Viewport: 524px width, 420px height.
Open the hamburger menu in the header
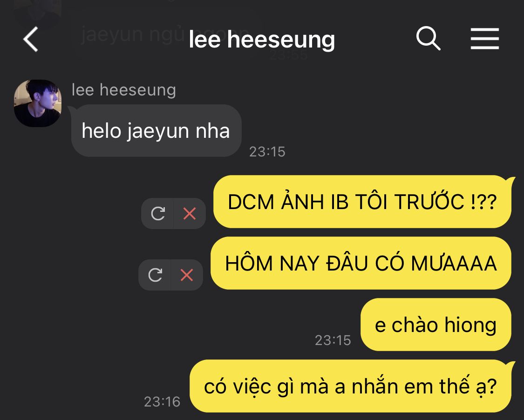[484, 39]
